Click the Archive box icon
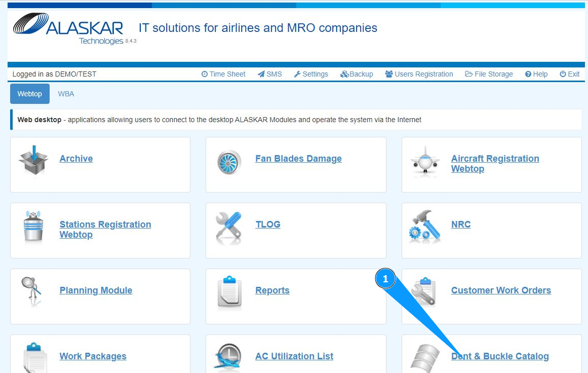Screen dimensions: 588x373 [33, 161]
